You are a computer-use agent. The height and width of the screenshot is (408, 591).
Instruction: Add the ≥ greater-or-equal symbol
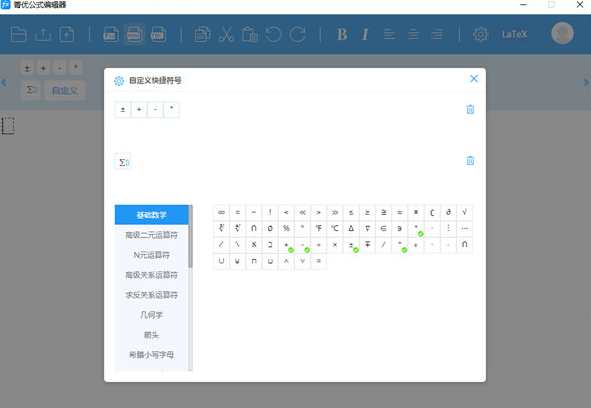[x=367, y=212]
